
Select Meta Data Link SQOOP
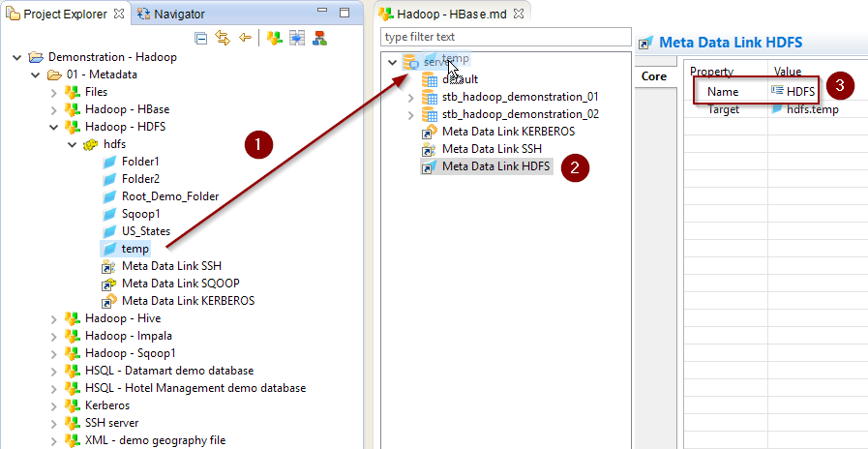point(180,284)
